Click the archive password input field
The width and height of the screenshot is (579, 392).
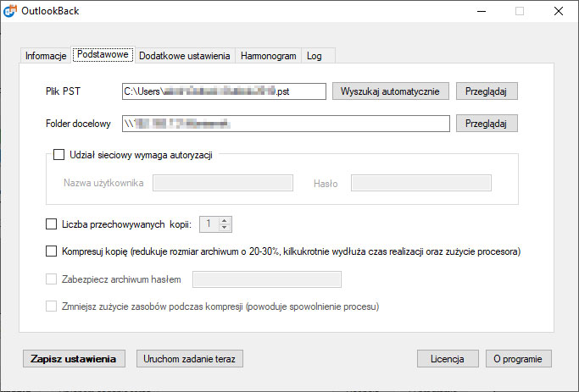267,279
